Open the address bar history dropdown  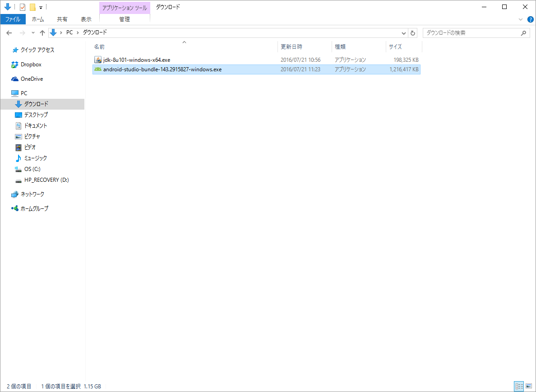point(404,32)
